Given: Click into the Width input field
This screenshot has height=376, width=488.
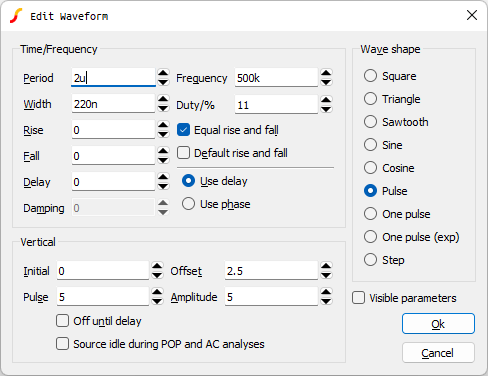Looking at the screenshot, I should click(x=113, y=104).
